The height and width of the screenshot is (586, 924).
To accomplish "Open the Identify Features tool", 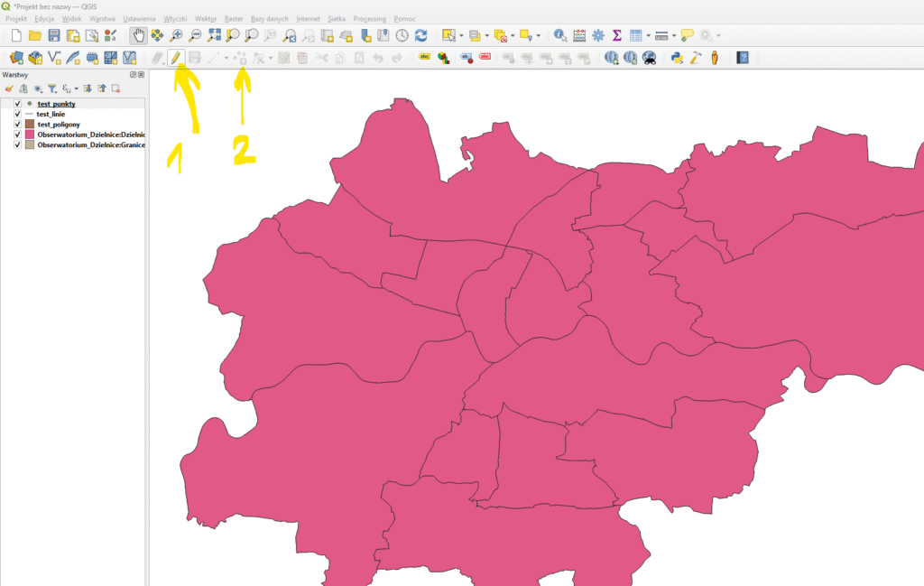I will coord(559,35).
